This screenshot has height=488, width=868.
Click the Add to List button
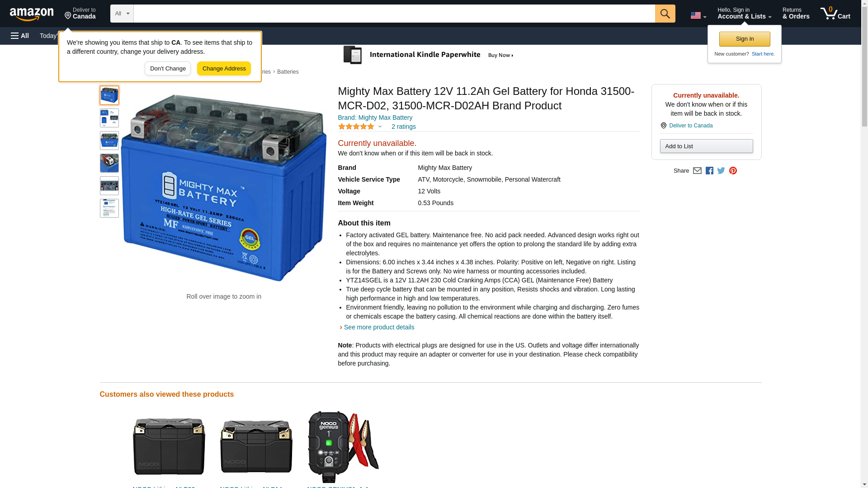tap(706, 146)
